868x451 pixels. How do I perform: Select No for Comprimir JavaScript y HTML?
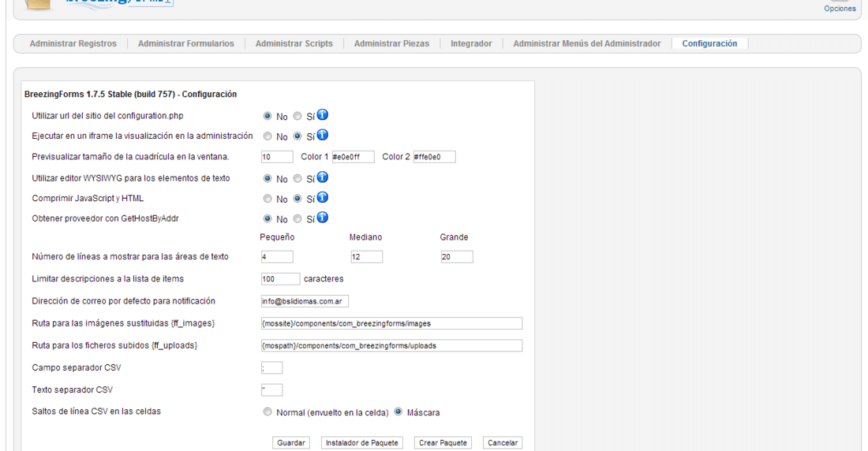268,199
